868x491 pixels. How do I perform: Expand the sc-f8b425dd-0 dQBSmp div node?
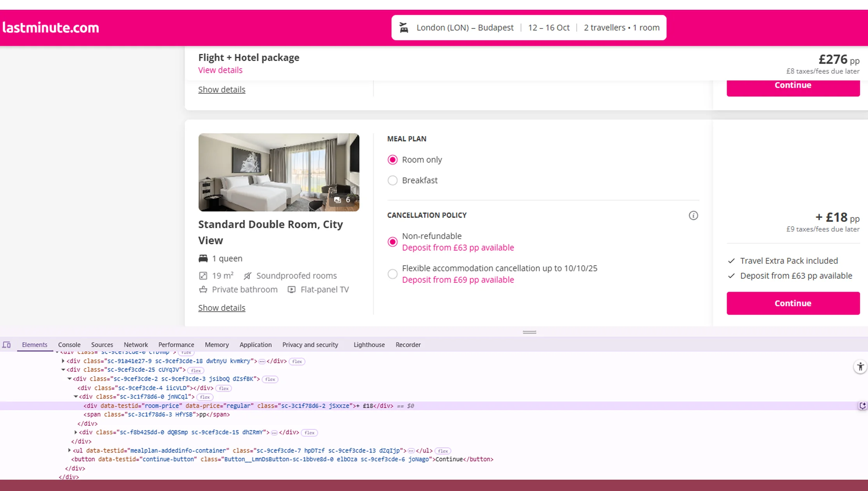(x=75, y=432)
